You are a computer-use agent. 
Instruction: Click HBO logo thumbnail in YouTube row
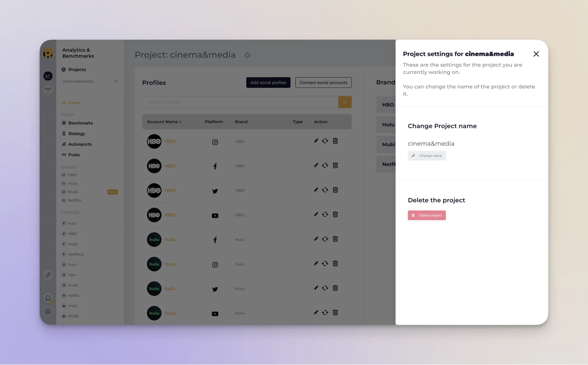coord(154,215)
